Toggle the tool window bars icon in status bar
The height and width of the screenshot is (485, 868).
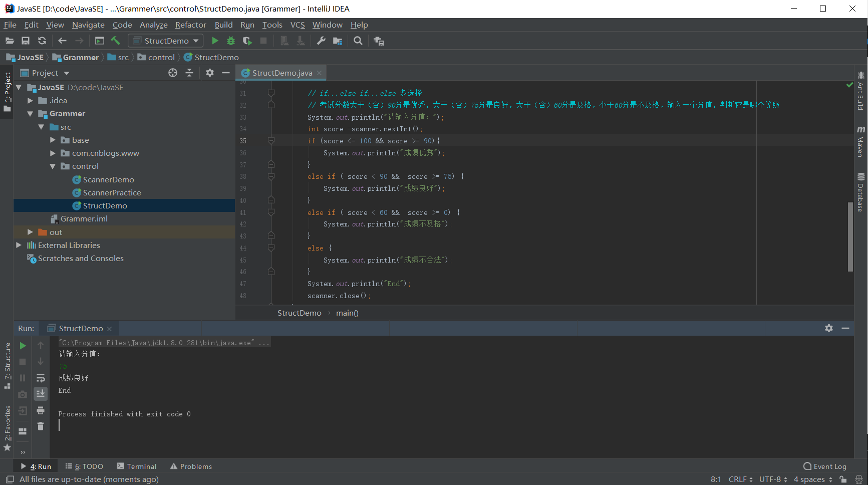click(10, 479)
